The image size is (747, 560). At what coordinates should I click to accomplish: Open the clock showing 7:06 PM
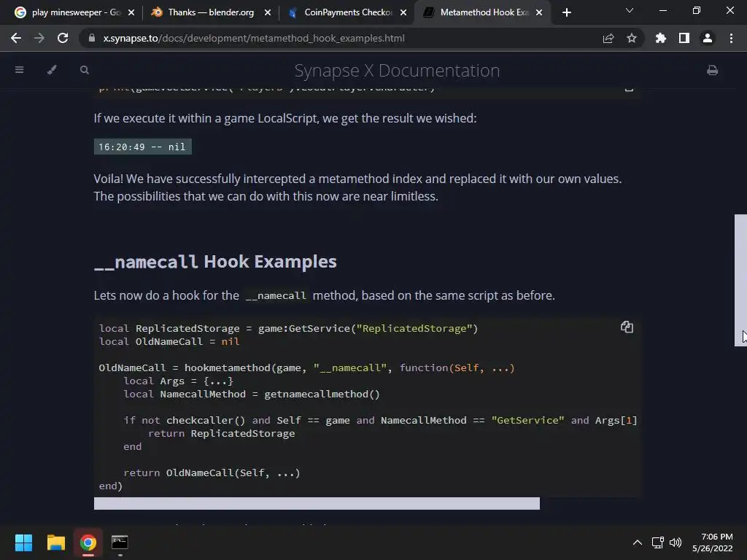pyautogui.click(x=713, y=542)
